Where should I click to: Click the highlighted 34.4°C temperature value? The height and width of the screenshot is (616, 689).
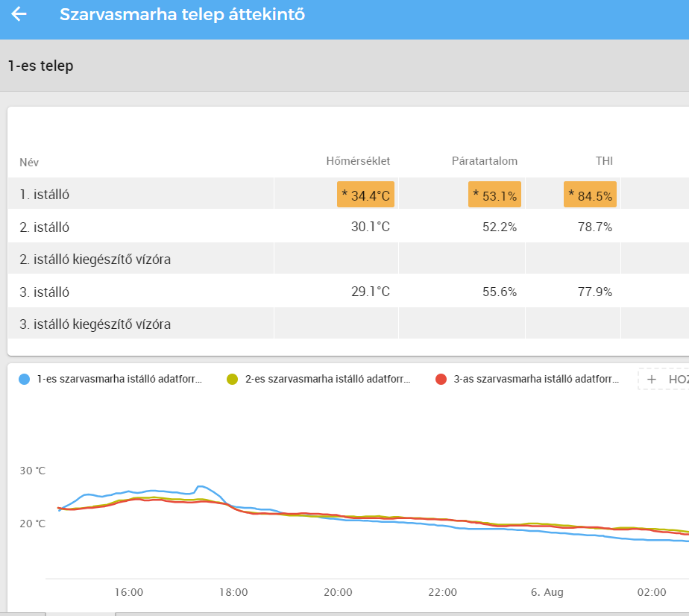tap(365, 195)
